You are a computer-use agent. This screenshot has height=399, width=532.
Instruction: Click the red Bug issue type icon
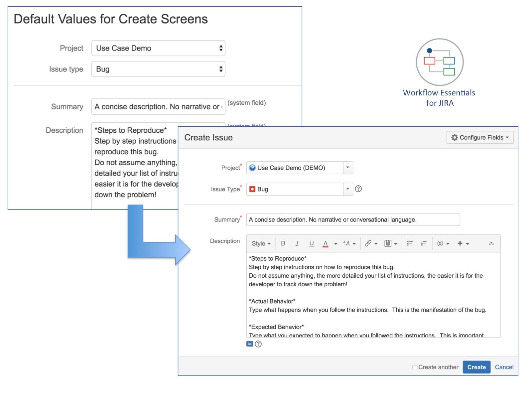coord(252,189)
